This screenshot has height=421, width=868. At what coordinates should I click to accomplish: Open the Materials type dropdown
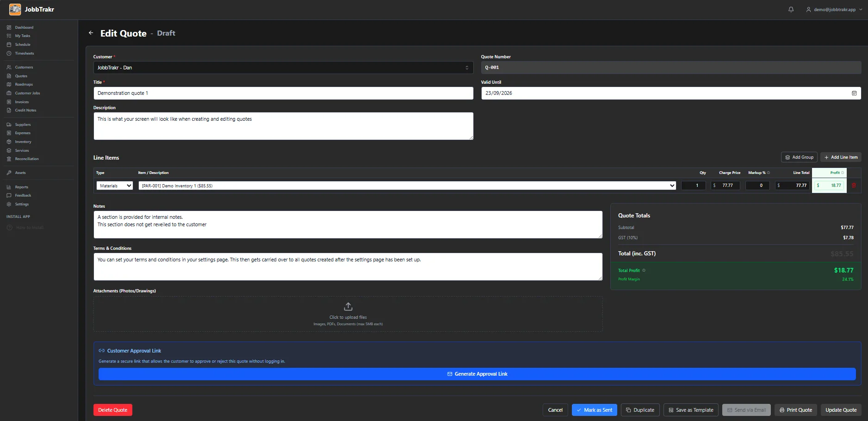click(115, 186)
